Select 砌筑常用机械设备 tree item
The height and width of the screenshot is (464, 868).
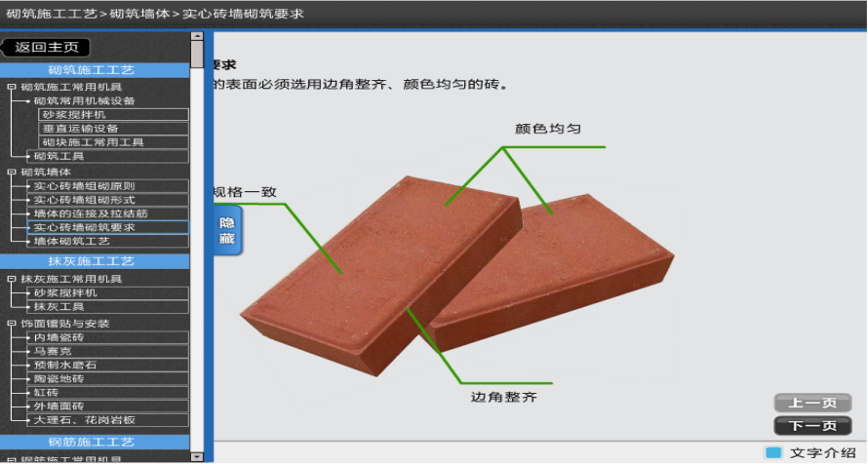click(84, 100)
